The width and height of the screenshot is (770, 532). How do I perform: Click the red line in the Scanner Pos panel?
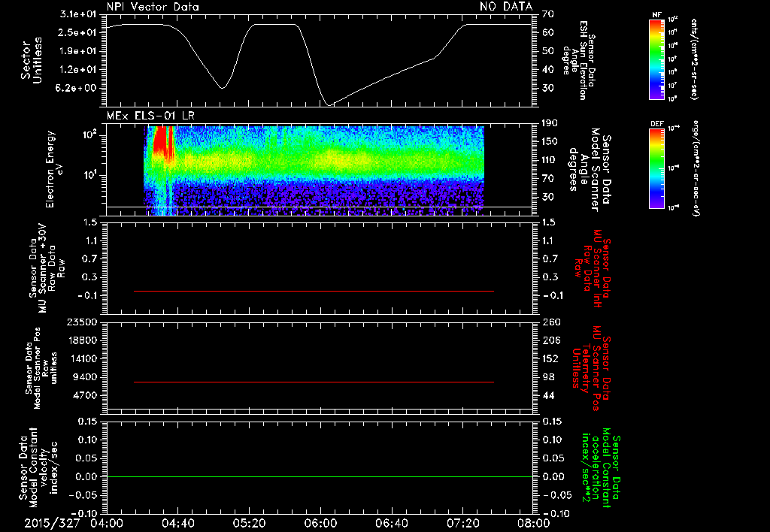[x=314, y=382]
